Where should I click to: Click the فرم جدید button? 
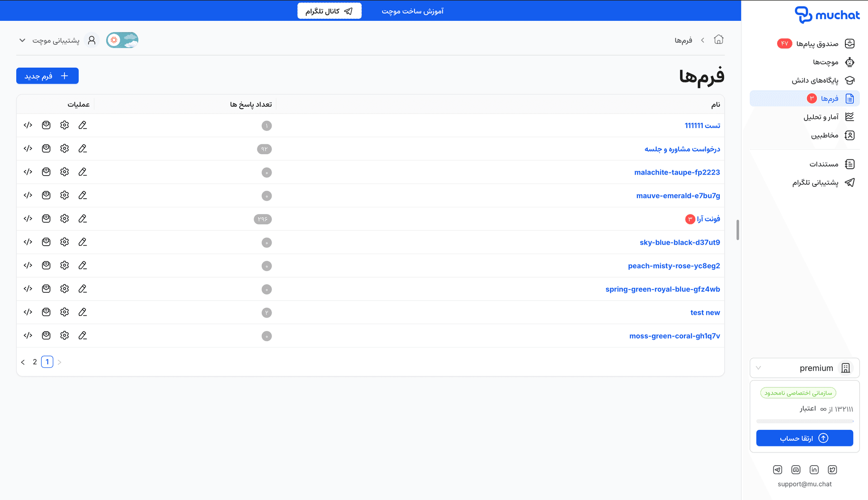coord(47,76)
